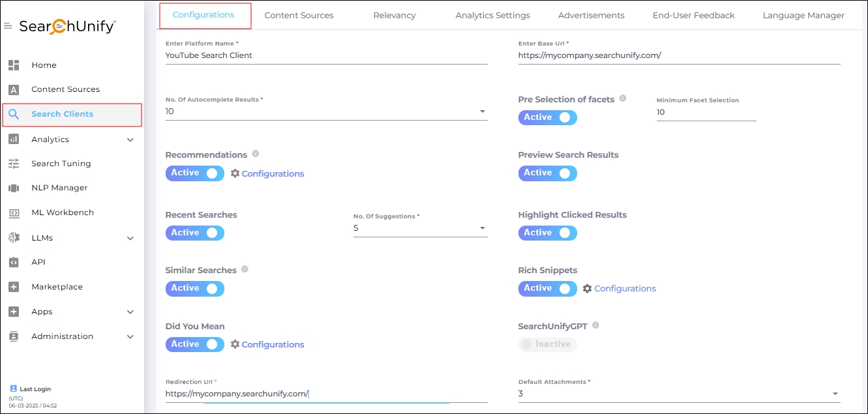Turn off Highlight Clicked Results toggle
The width and height of the screenshot is (868, 414).
click(x=547, y=233)
